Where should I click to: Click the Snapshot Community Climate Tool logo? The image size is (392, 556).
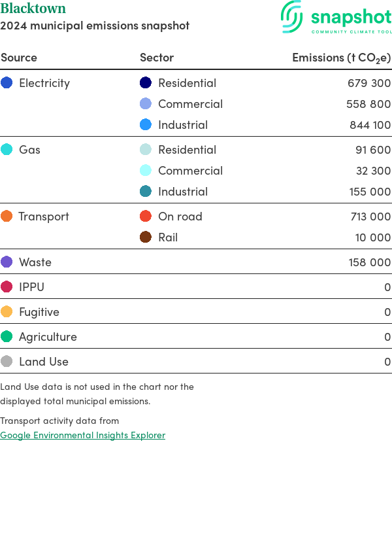click(x=336, y=18)
